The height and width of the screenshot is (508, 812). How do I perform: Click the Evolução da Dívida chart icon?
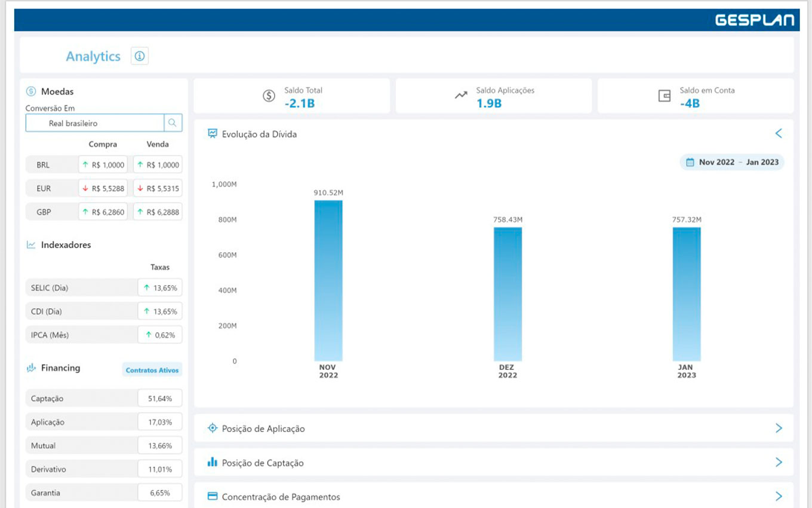[x=212, y=134]
